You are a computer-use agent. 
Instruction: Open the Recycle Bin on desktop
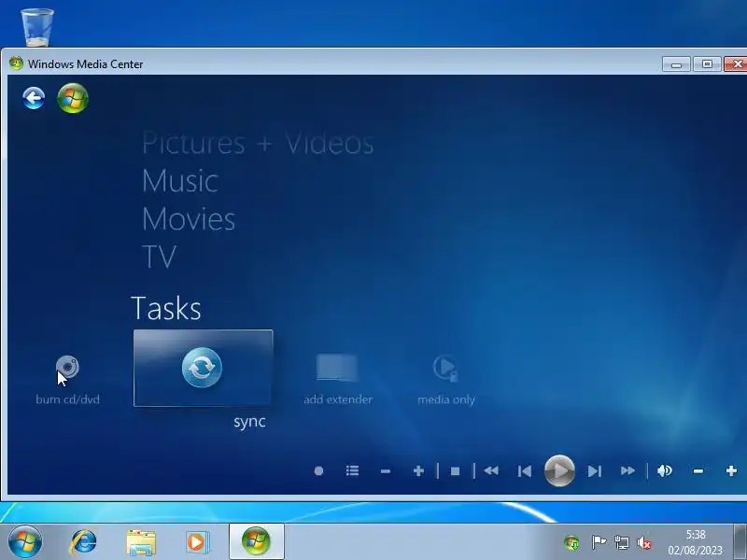[x=37, y=27]
